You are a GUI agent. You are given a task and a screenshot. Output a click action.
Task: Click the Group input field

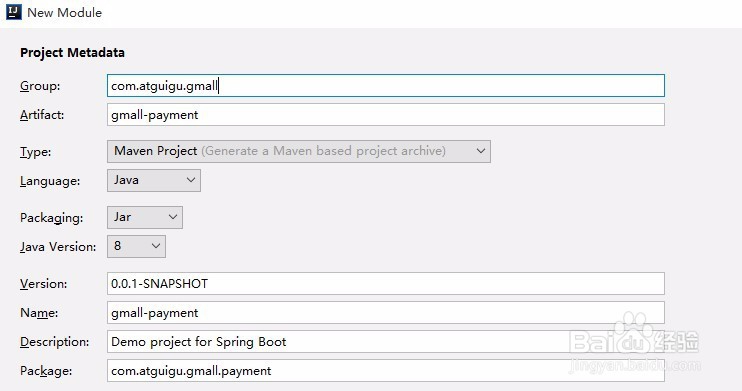pyautogui.click(x=386, y=86)
